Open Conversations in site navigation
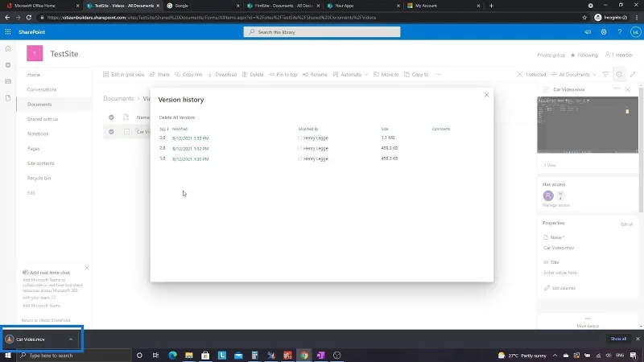This screenshot has width=644, height=362. (42, 89)
